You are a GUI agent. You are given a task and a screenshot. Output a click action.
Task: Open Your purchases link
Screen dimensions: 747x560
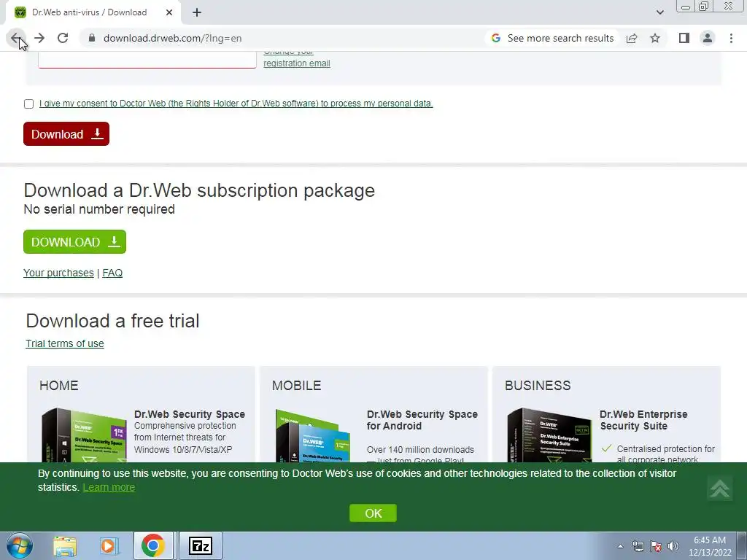(58, 273)
